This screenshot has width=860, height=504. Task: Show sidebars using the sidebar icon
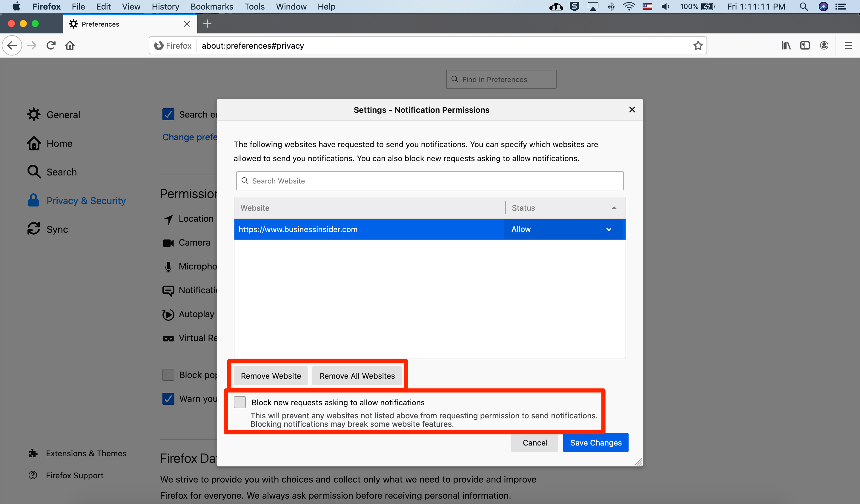(805, 45)
